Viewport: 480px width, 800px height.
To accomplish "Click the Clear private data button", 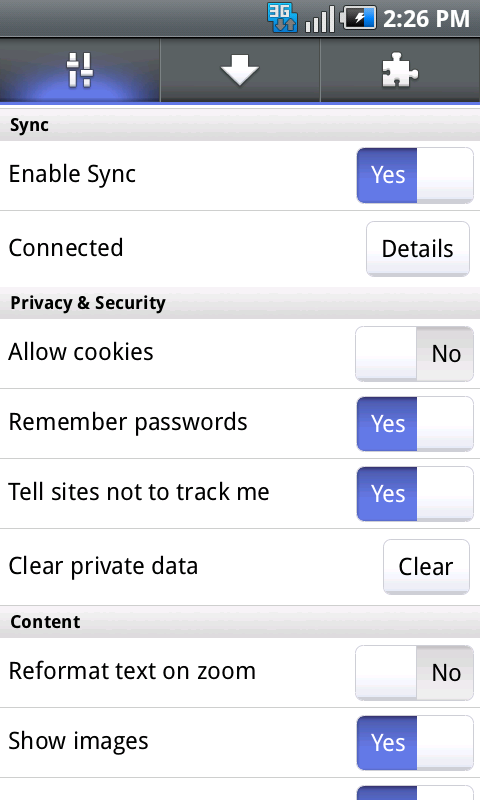I will [426, 566].
